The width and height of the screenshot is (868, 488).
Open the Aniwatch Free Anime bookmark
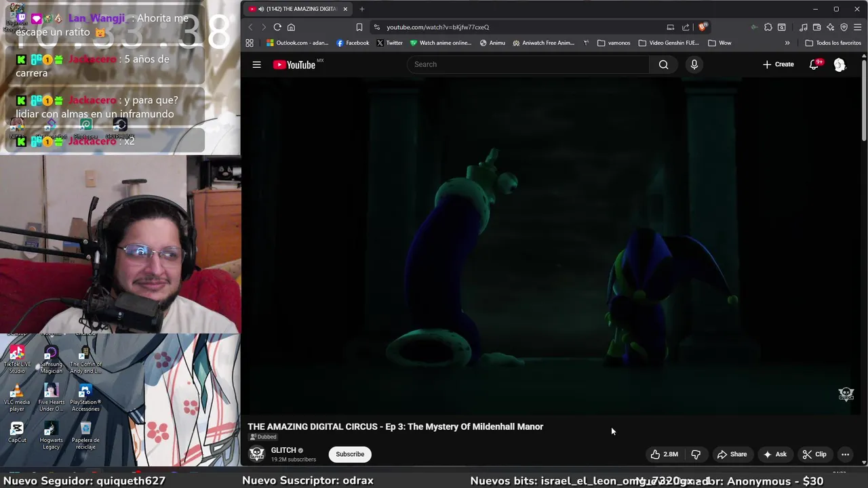pyautogui.click(x=544, y=43)
